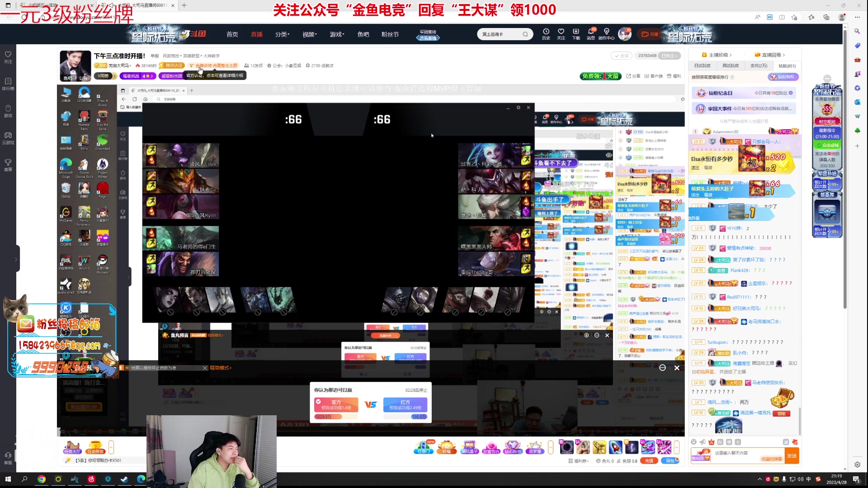
Task: Open 背包 backpack button
Action: coord(670,460)
